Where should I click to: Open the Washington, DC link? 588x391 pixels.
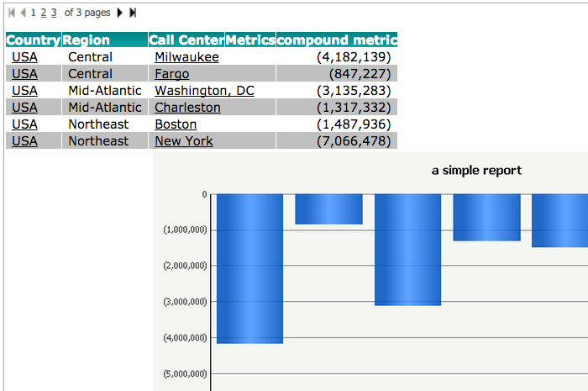pos(204,91)
